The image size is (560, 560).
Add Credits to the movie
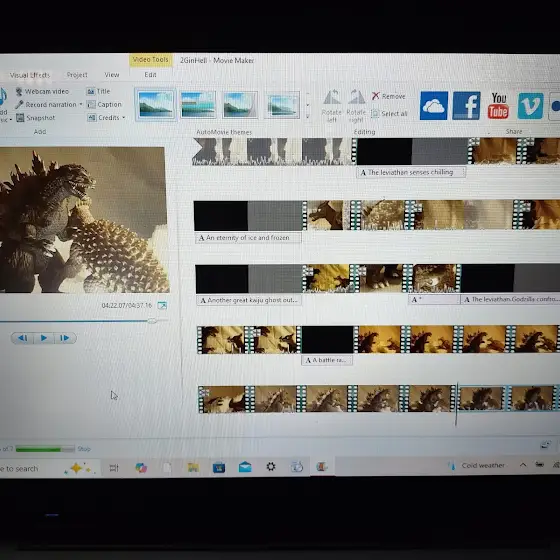(x=104, y=118)
